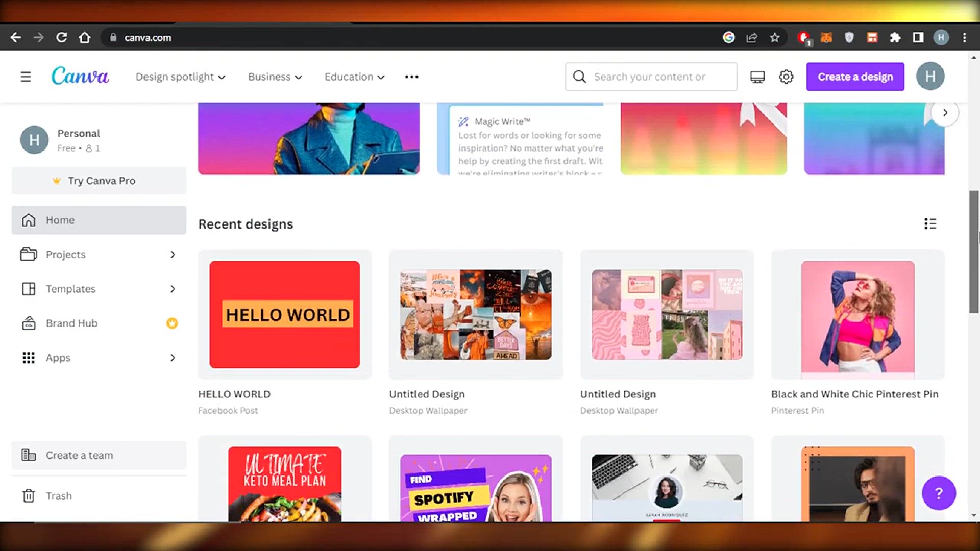Open the purple help question mark button
The height and width of the screenshot is (551, 980).
click(x=939, y=493)
